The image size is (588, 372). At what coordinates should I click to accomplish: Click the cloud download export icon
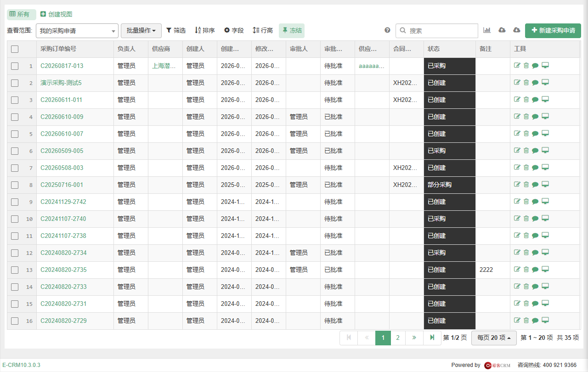(517, 30)
